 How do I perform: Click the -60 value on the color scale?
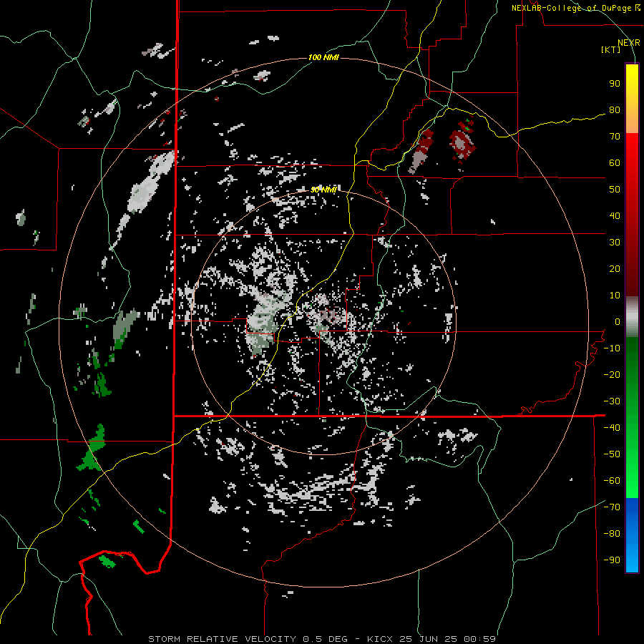point(612,481)
